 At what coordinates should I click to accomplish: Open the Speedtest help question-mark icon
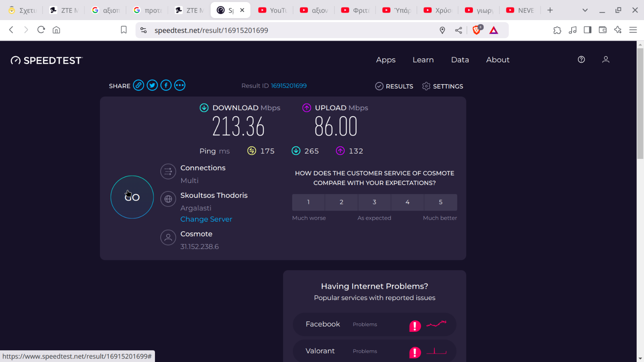[581, 60]
